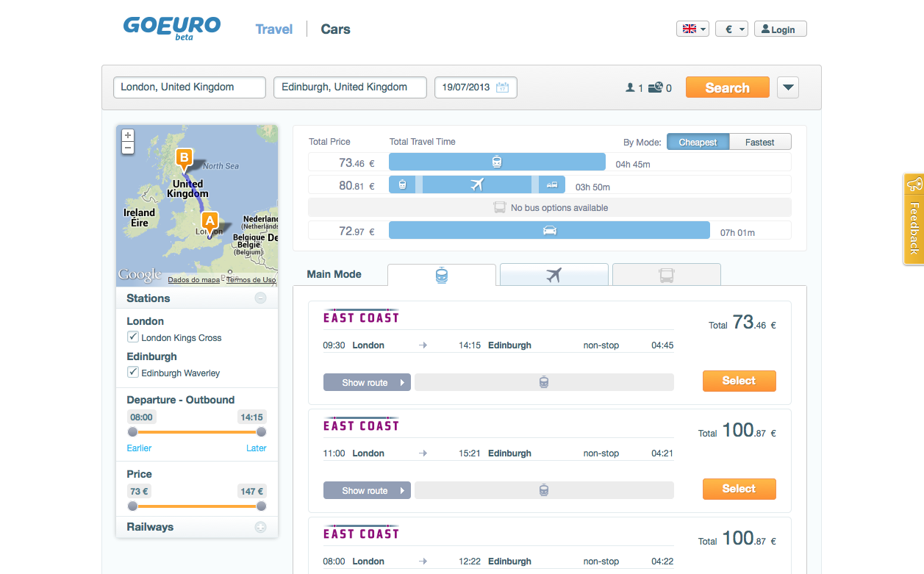This screenshot has width=924, height=574.
Task: Click Termos de Uso map link
Action: click(x=251, y=280)
